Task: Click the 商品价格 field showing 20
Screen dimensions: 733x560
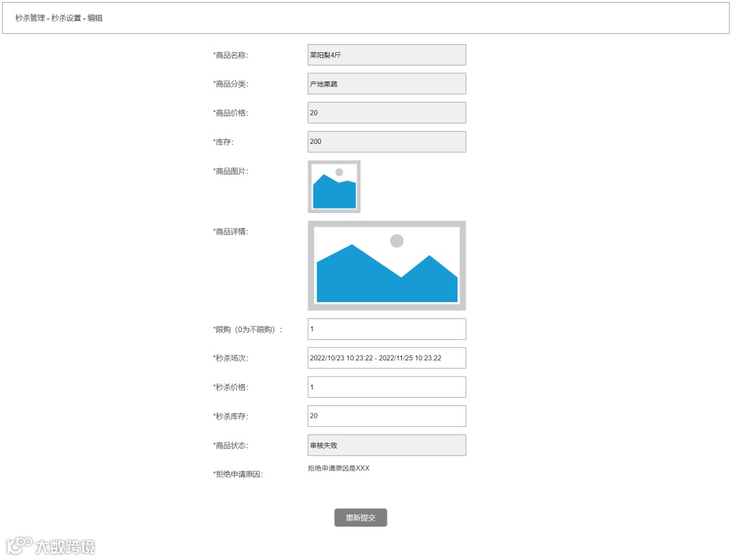Action: point(387,113)
